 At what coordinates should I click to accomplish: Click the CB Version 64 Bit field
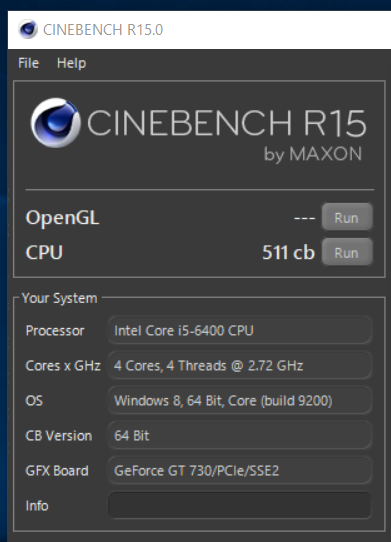[x=240, y=436]
